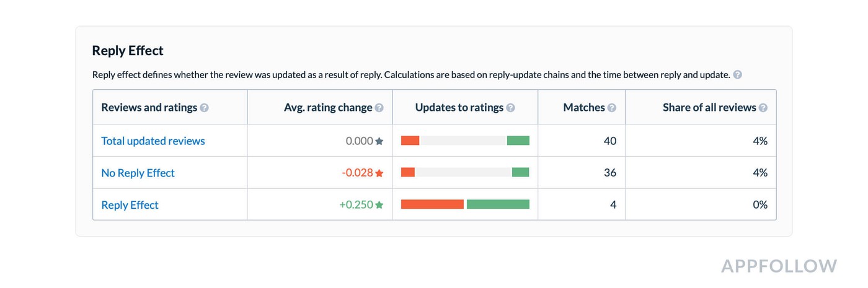Viewport: 868px width, 288px height.
Task: Click green bar segment in Total updated reviews row
Action: 518,141
